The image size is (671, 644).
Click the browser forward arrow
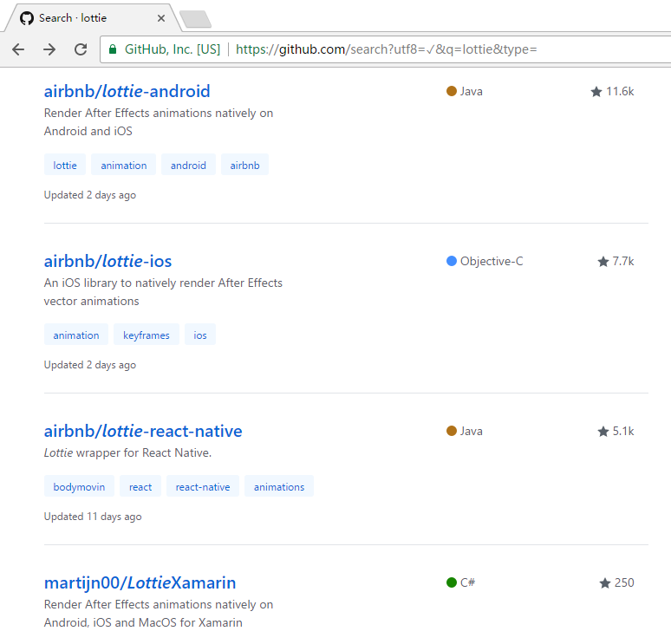coord(49,49)
